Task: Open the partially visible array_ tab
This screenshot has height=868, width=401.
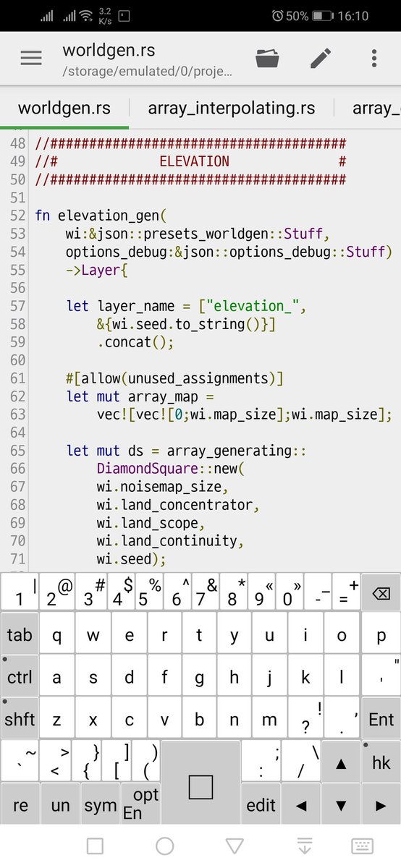Action: (x=376, y=109)
